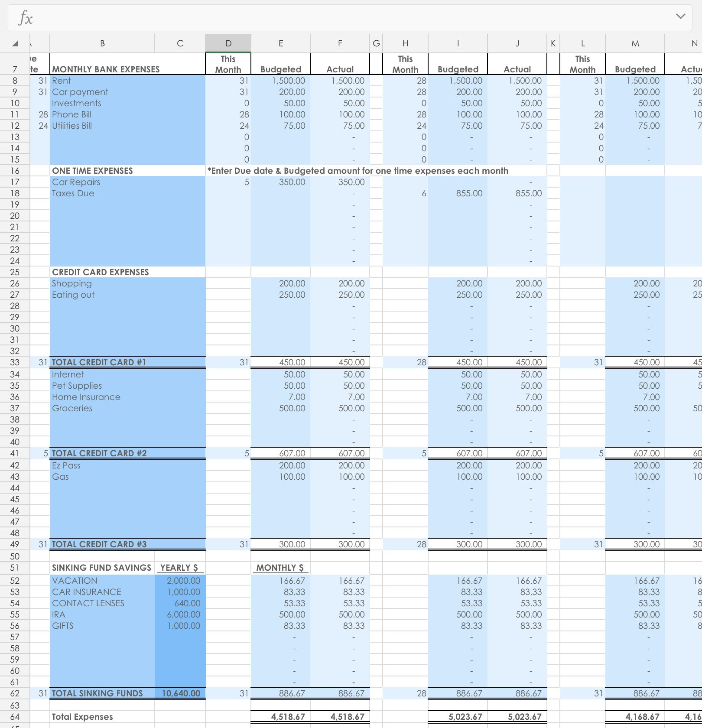Click the TOTAL CREDIT CARD #1 cell

click(x=98, y=362)
